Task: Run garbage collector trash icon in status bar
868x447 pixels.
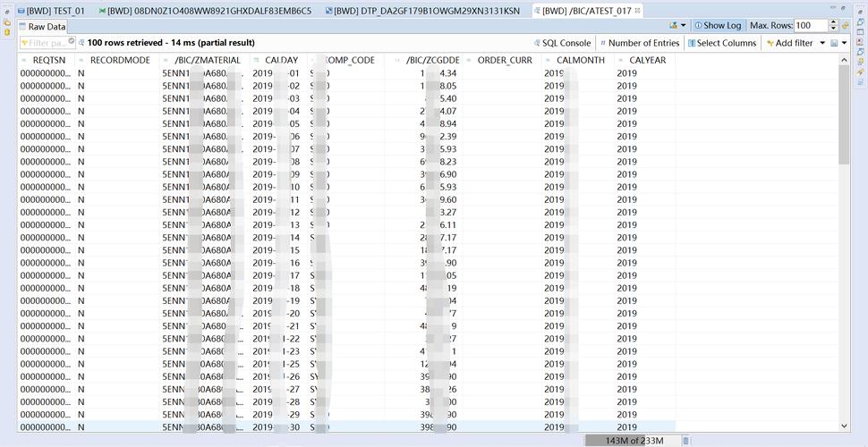Action: (685, 441)
